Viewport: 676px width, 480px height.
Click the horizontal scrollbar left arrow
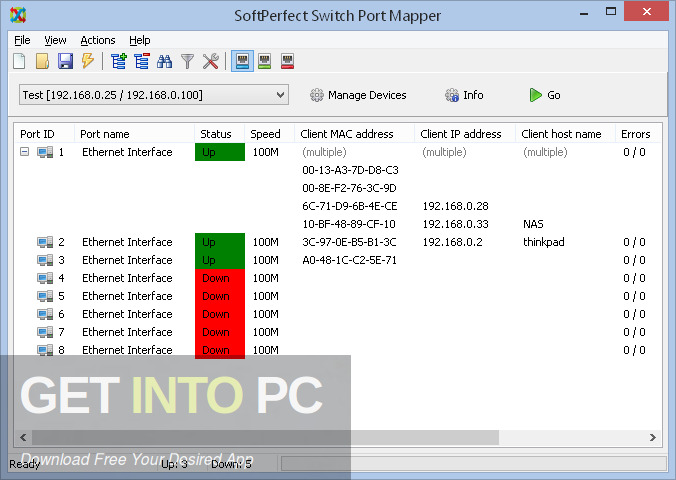[23, 437]
